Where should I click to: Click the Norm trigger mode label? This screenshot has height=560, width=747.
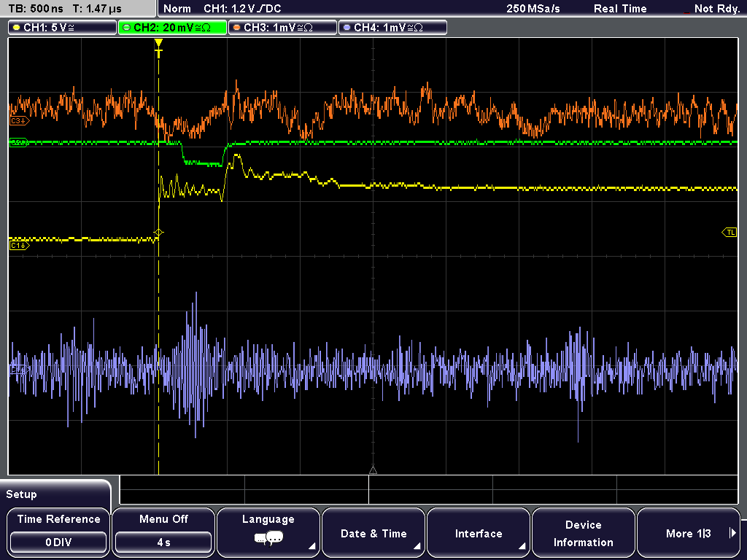(x=177, y=9)
